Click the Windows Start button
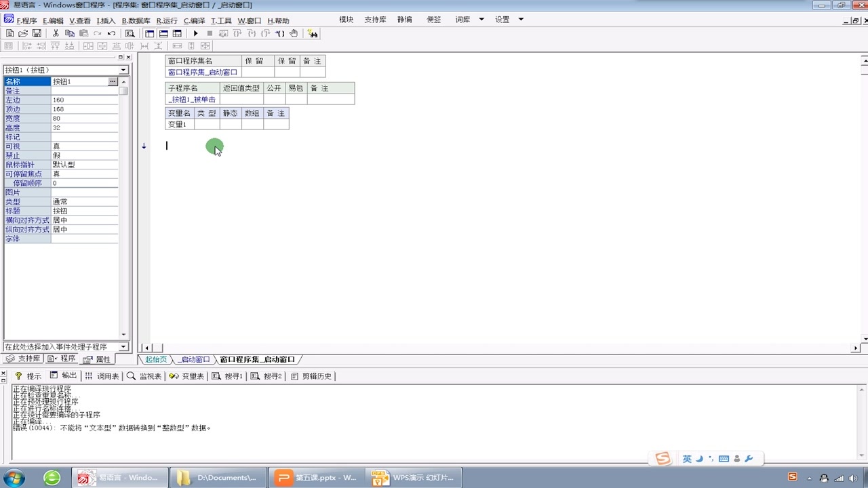Screen dimensions: 868x488 tap(14, 478)
